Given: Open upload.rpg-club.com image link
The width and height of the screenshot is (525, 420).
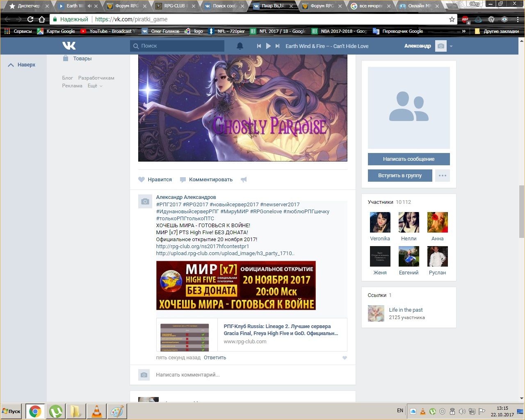Looking at the screenshot, I should click(x=225, y=253).
